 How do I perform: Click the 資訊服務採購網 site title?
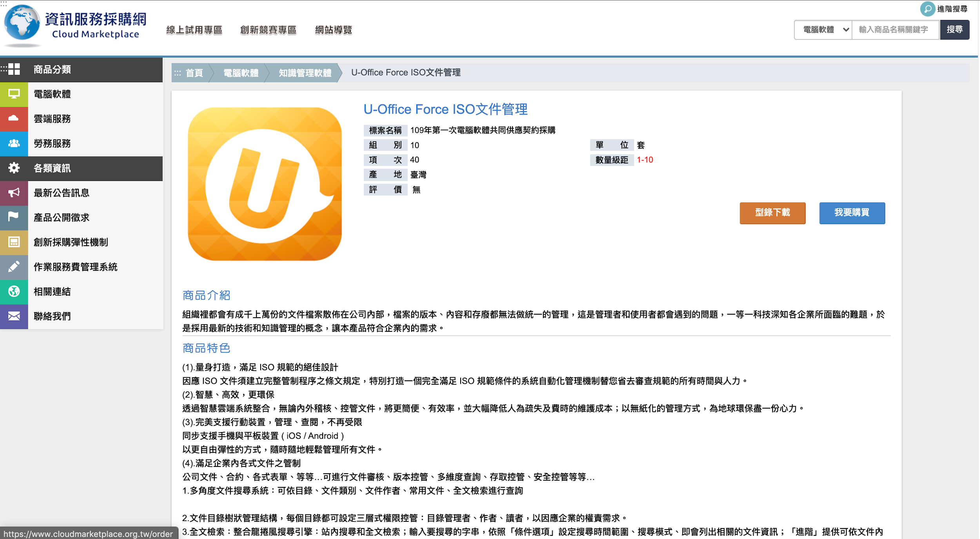point(96,19)
